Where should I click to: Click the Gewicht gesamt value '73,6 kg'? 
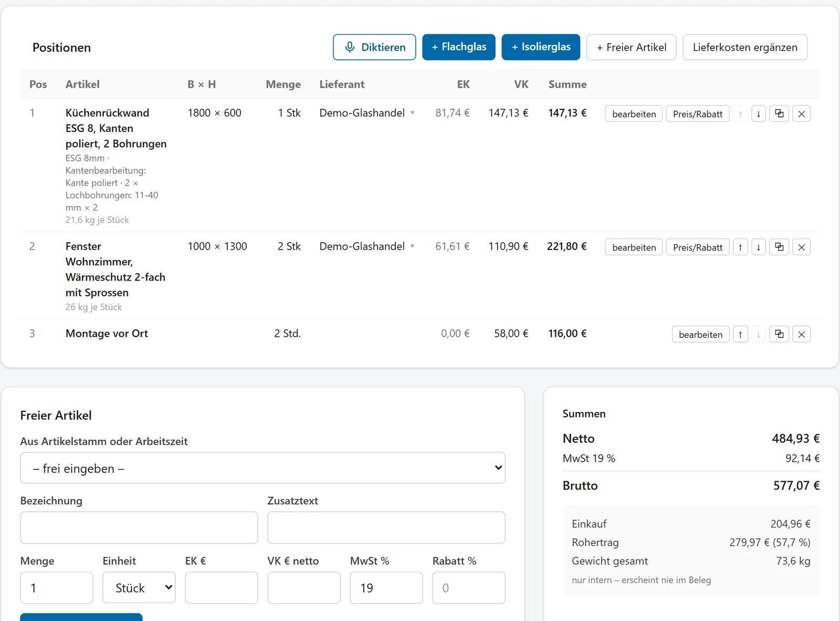tap(793, 561)
